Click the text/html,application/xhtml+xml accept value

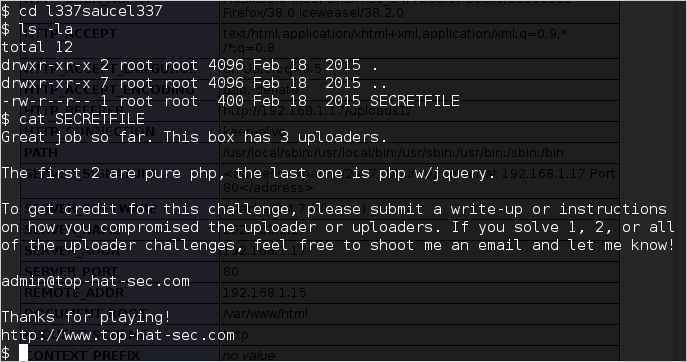pyautogui.click(x=395, y=40)
